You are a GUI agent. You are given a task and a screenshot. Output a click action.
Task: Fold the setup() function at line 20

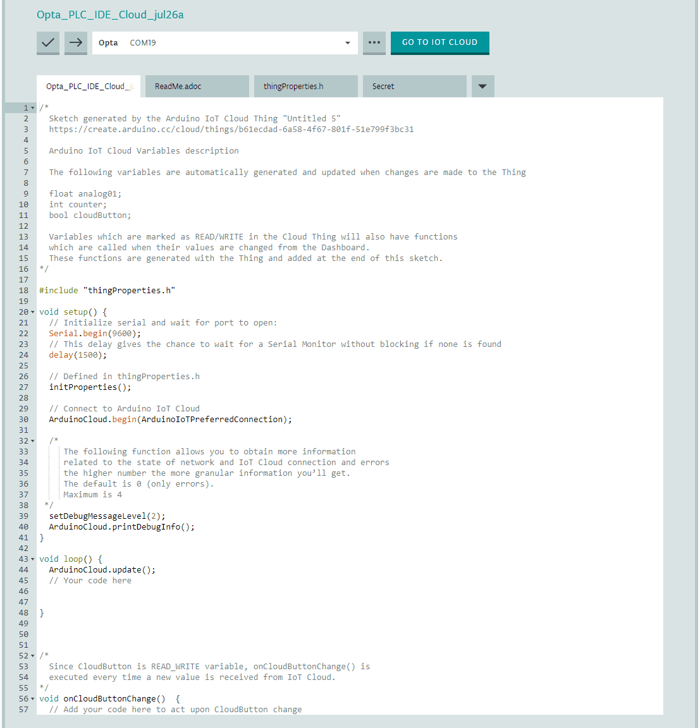pos(33,312)
